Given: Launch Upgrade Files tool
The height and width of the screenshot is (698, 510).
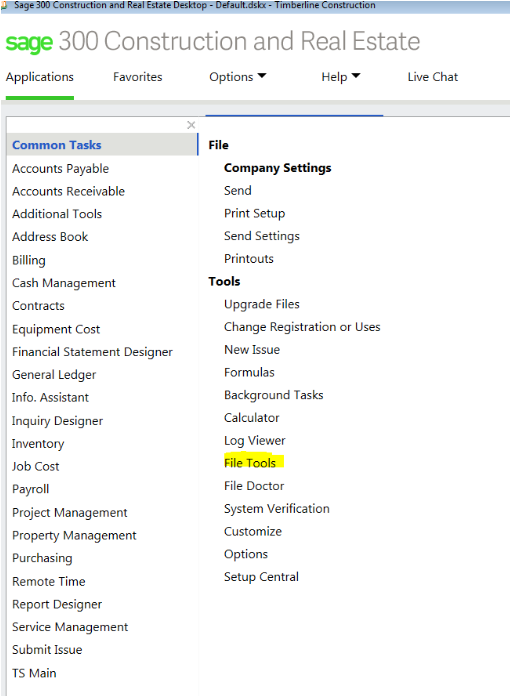Looking at the screenshot, I should 262,304.
